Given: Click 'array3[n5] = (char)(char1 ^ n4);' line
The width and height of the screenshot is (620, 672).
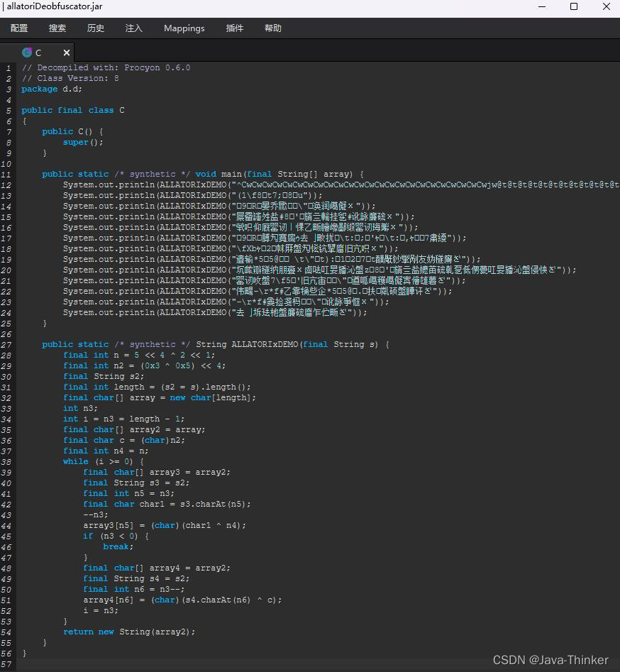Looking at the screenshot, I should [x=165, y=525].
